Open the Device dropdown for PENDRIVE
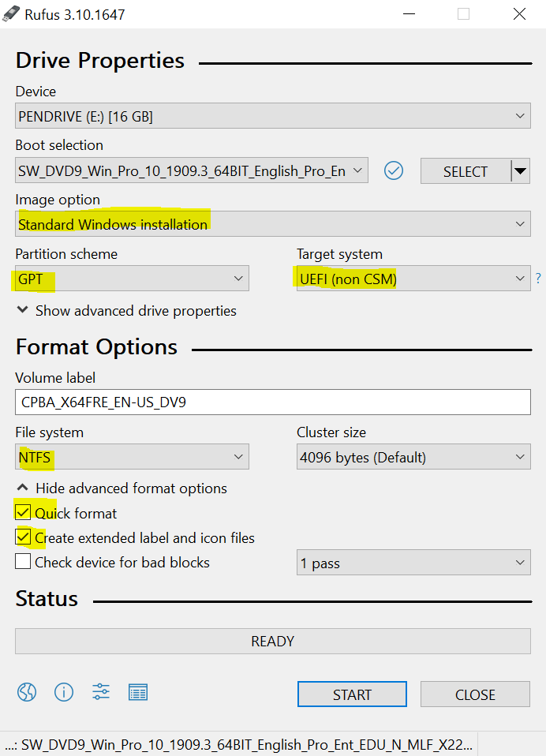The width and height of the screenshot is (546, 756). click(272, 117)
